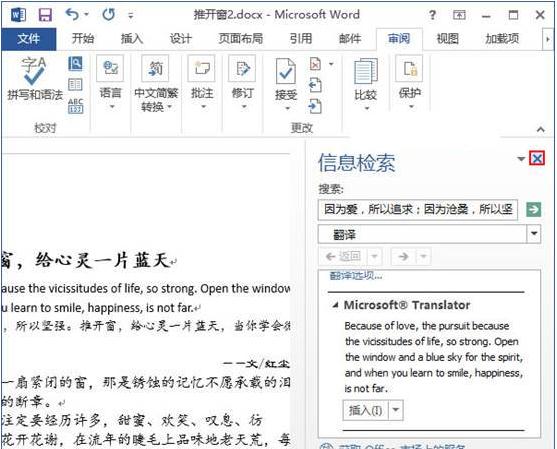Open the 返回 history dropdown arrow
The image size is (557, 449).
coord(375,256)
